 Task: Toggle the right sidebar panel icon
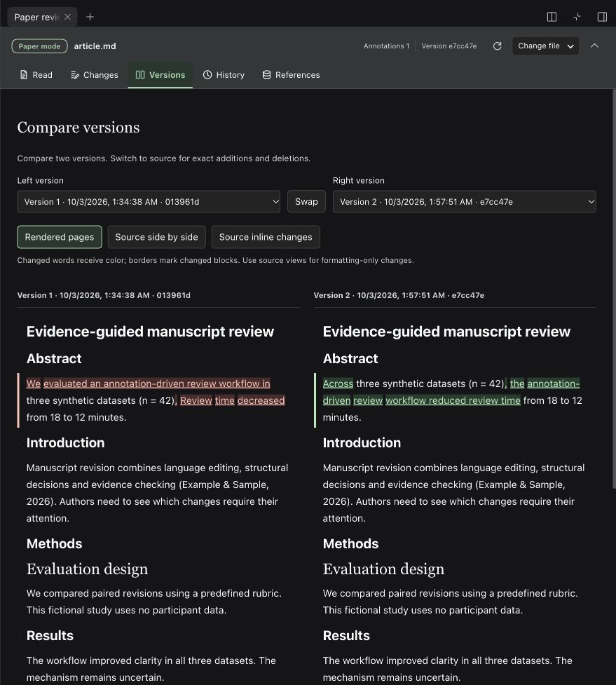pos(602,17)
